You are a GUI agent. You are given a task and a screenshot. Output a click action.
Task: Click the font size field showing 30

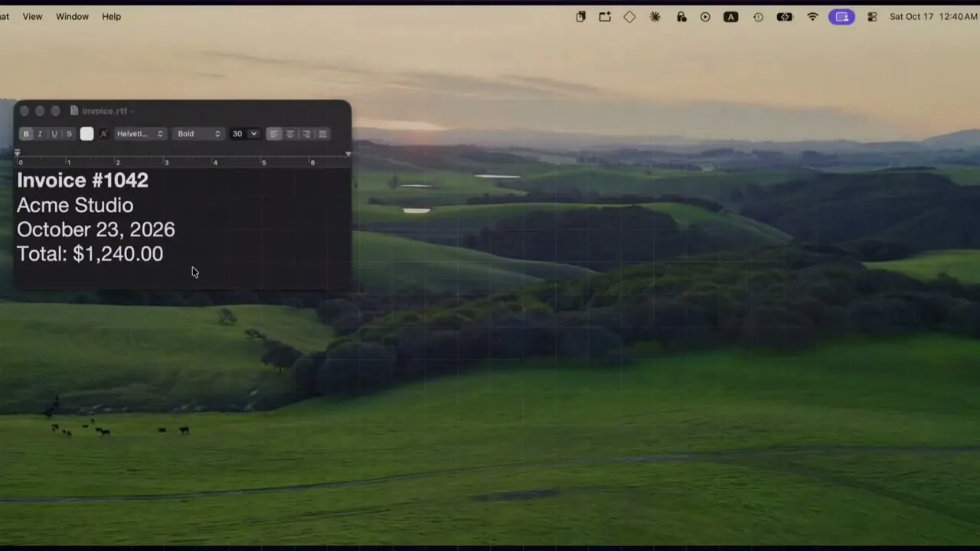point(238,134)
